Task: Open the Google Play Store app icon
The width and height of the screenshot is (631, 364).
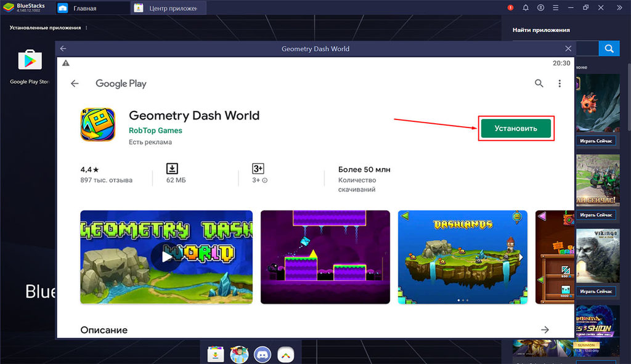Action: [30, 60]
